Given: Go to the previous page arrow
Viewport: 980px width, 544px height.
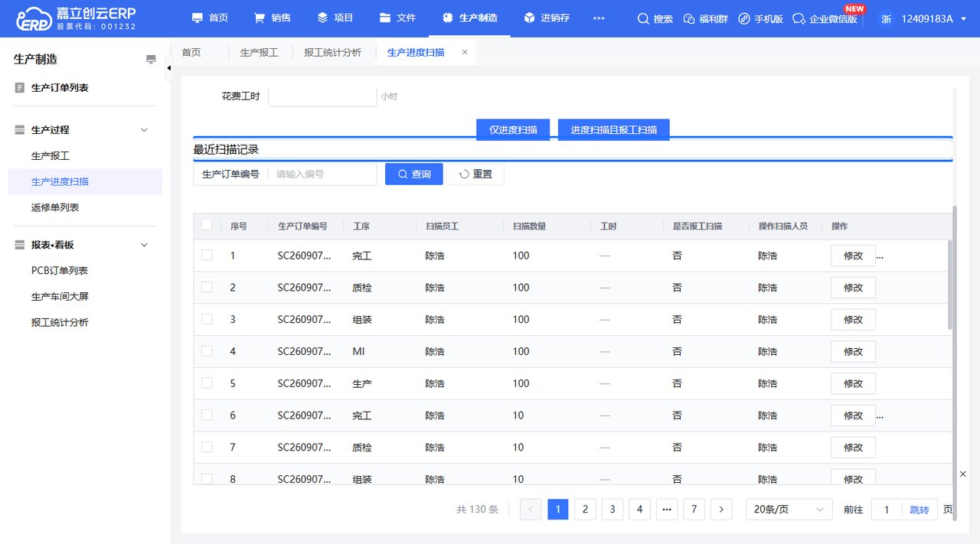Looking at the screenshot, I should [531, 510].
